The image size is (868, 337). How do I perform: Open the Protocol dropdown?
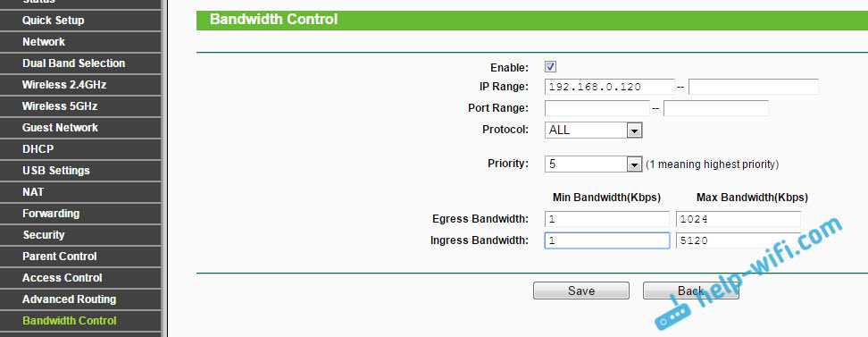point(594,131)
